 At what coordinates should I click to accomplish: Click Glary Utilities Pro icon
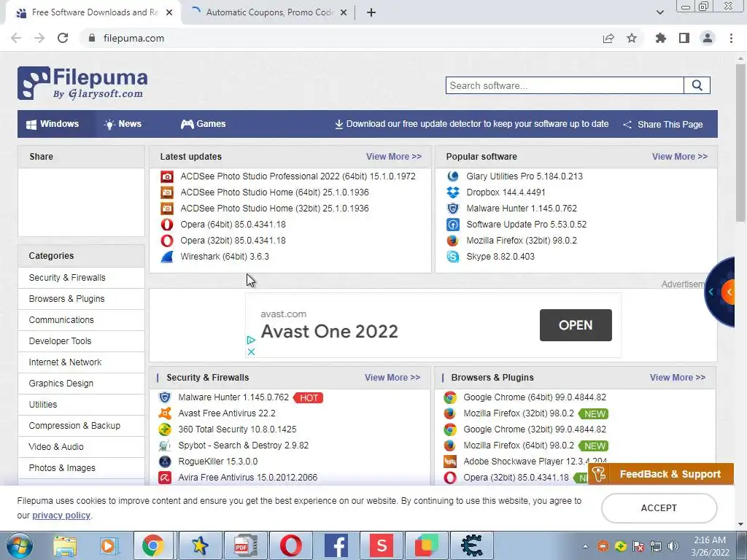click(x=452, y=176)
